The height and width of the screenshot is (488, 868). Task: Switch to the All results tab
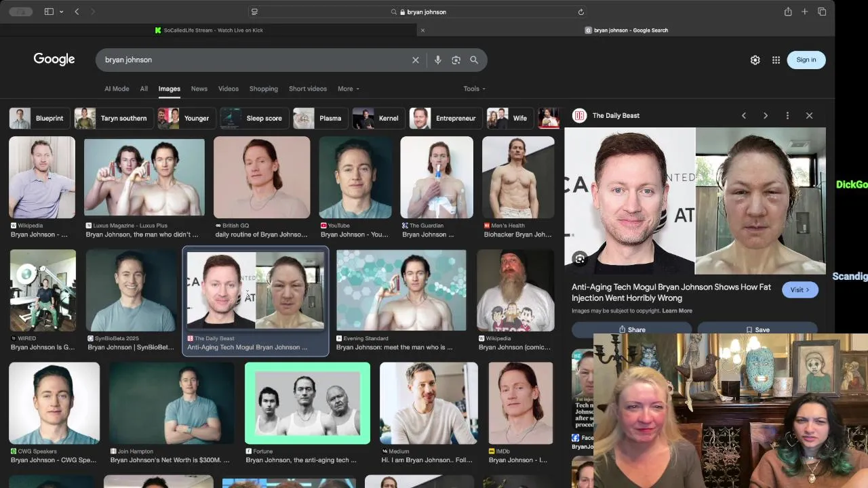tap(144, 89)
